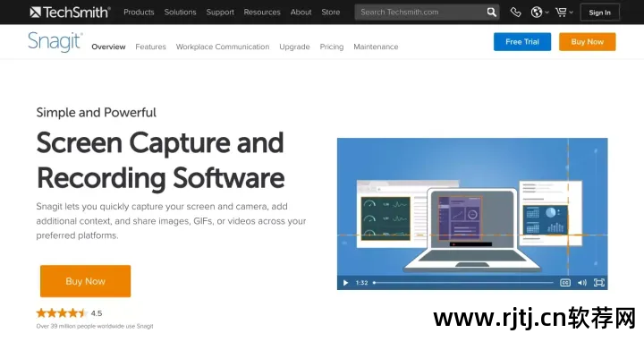
Task: Click 'Screen Capture and Recording Software' heading
Action: 160,160
